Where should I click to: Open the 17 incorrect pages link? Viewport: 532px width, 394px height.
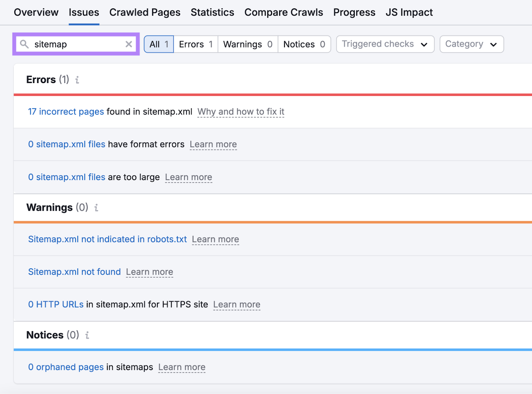[x=66, y=112]
